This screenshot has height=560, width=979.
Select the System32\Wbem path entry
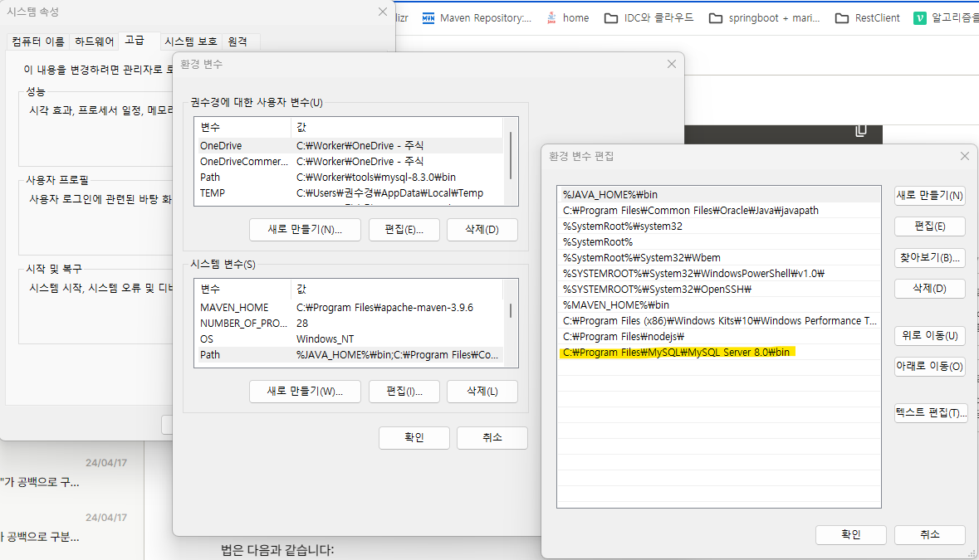(719, 257)
